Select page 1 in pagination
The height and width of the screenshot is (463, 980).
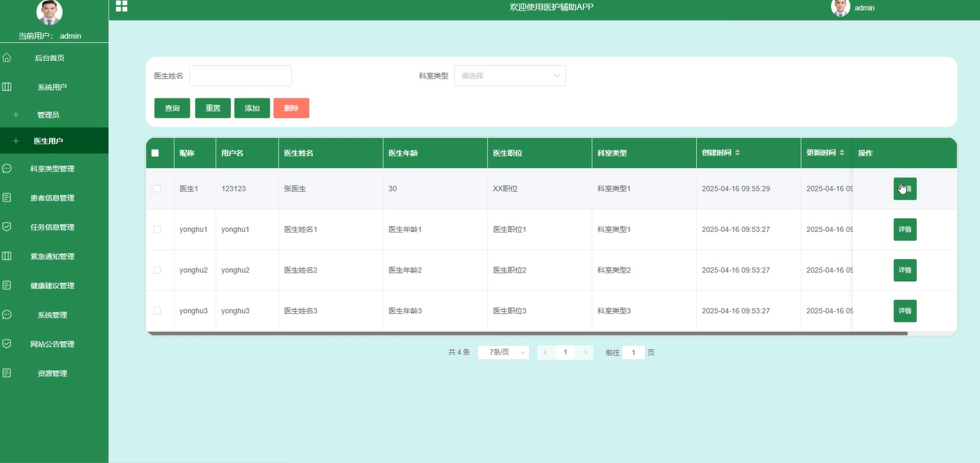click(x=566, y=352)
